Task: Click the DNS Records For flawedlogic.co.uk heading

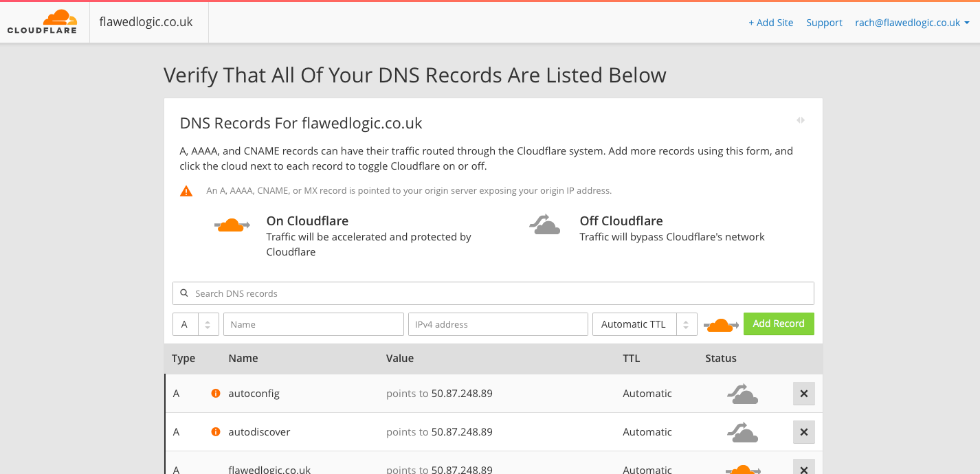Action: coord(301,124)
